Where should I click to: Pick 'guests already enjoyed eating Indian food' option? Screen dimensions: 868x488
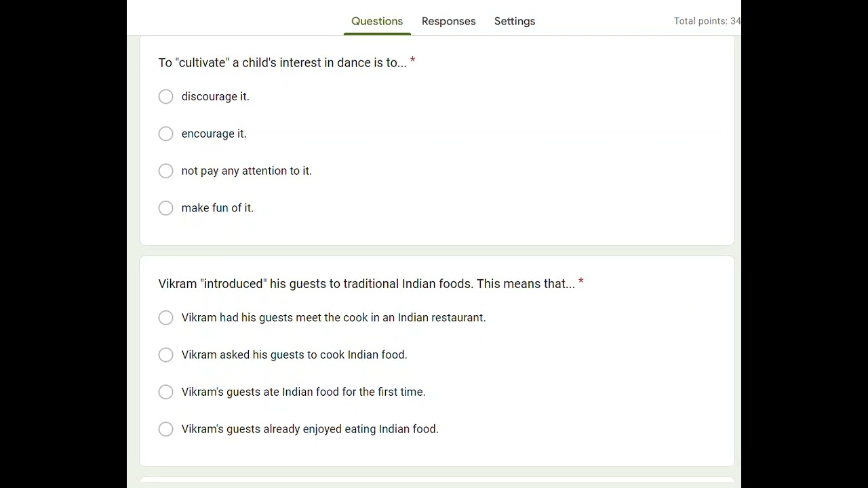click(166, 429)
